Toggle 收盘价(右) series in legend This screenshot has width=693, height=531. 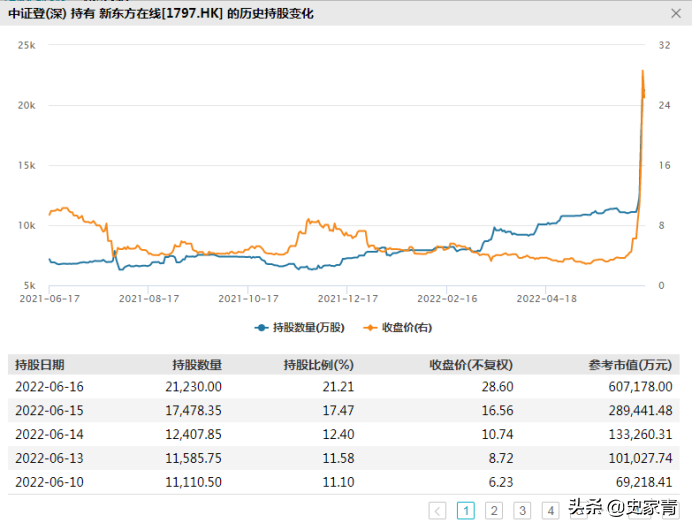pyautogui.click(x=397, y=328)
